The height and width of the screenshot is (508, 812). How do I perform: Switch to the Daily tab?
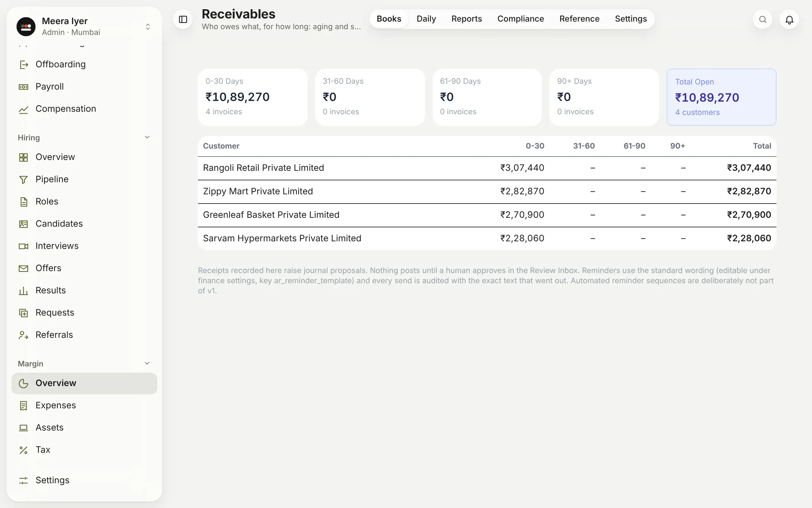(x=426, y=19)
